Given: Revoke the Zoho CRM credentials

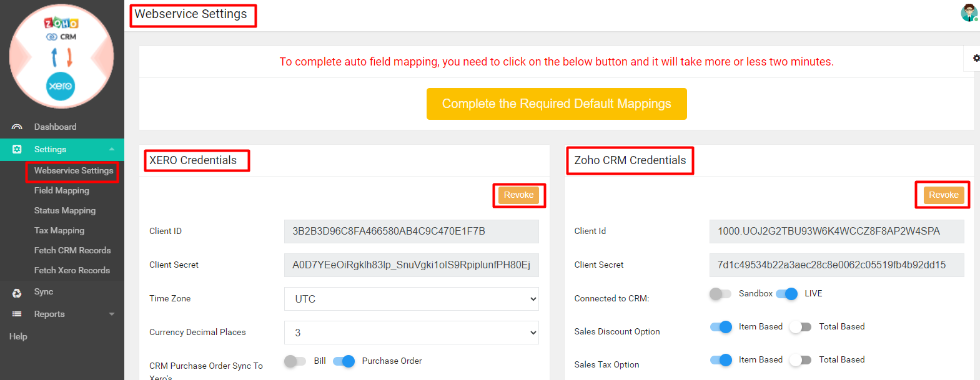Looking at the screenshot, I should (943, 195).
